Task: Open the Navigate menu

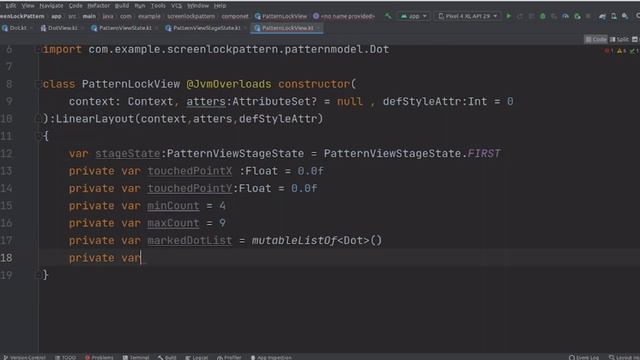Action: point(51,6)
